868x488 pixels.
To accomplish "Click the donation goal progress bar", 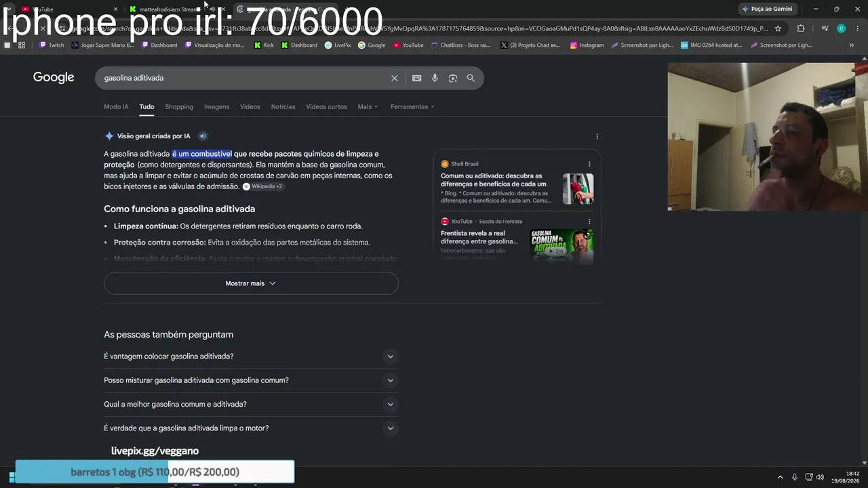I will (155, 472).
